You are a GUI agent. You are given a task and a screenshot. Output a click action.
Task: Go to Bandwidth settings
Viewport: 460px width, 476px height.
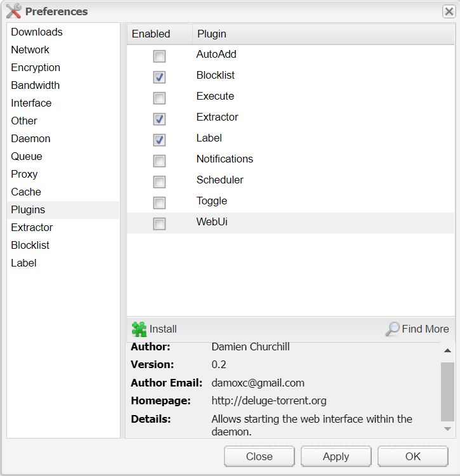(x=63, y=85)
